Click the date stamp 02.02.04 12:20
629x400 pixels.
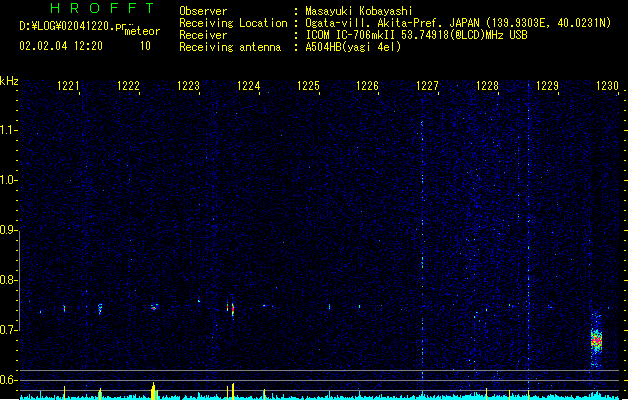(x=61, y=46)
